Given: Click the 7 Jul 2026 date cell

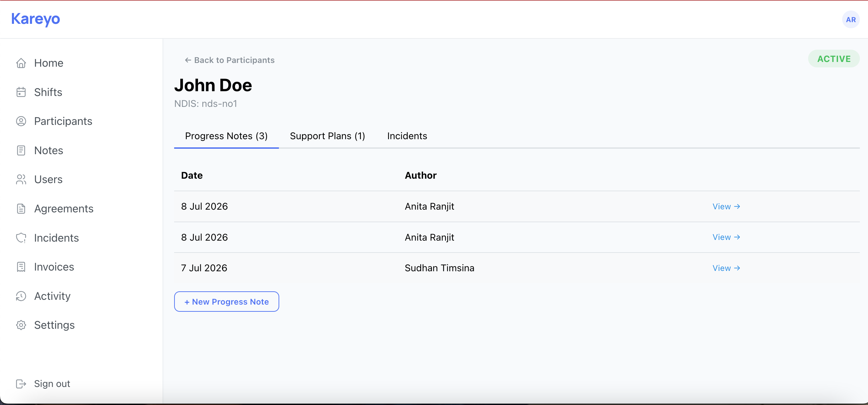Looking at the screenshot, I should coord(204,268).
